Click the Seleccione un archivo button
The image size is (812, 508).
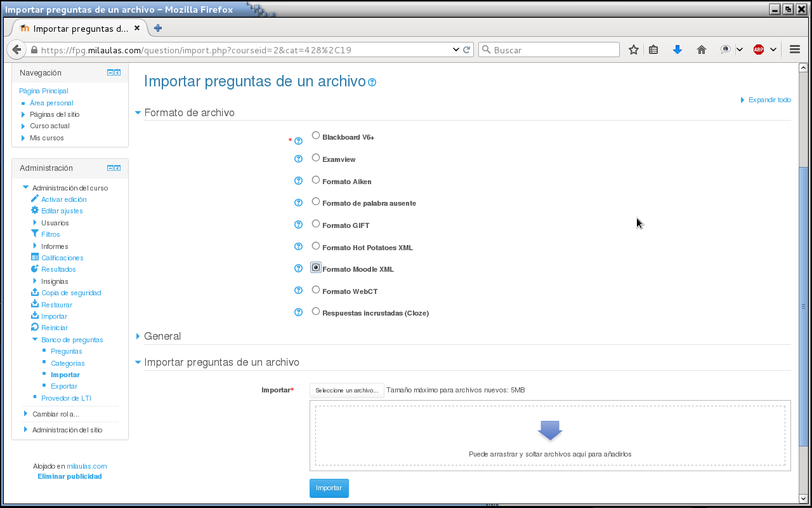pos(347,391)
